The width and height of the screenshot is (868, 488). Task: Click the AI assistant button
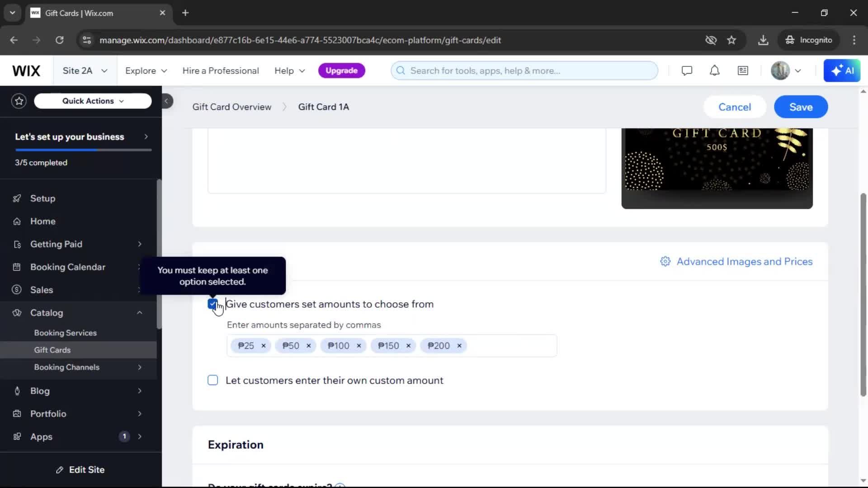(x=842, y=71)
